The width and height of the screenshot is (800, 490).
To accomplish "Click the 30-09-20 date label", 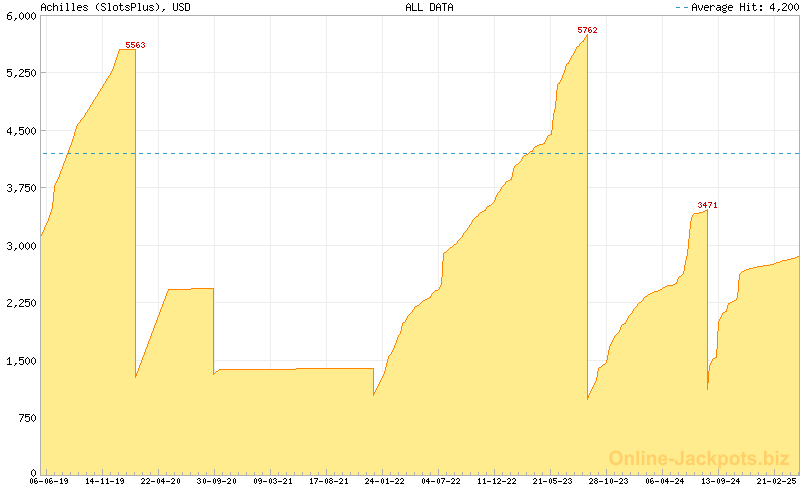I will pos(217,481).
